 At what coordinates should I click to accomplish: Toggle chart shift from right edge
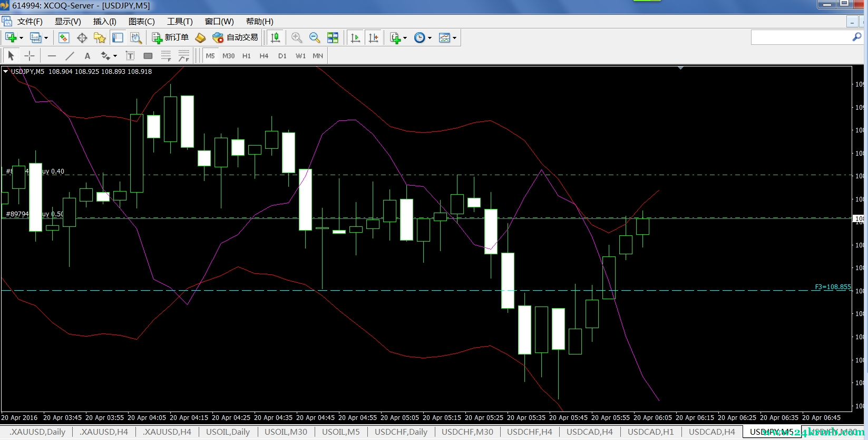[373, 37]
